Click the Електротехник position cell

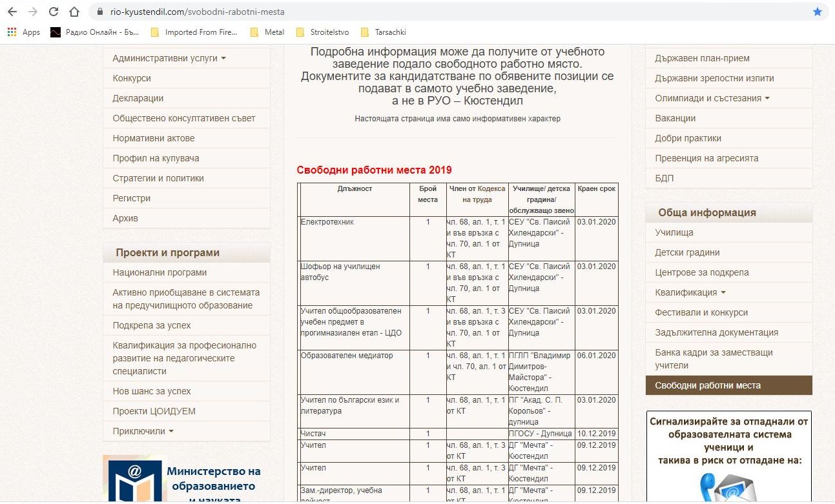(355, 239)
